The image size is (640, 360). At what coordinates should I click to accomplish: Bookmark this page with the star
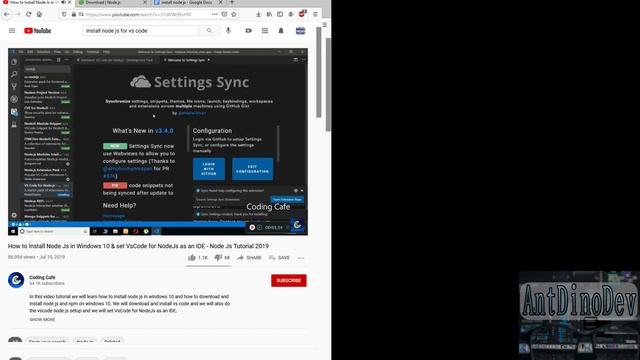[234, 14]
